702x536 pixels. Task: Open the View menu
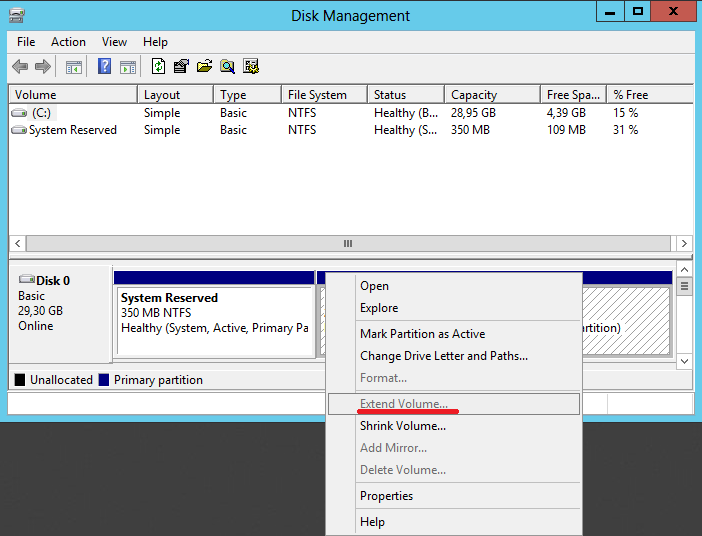click(x=114, y=42)
